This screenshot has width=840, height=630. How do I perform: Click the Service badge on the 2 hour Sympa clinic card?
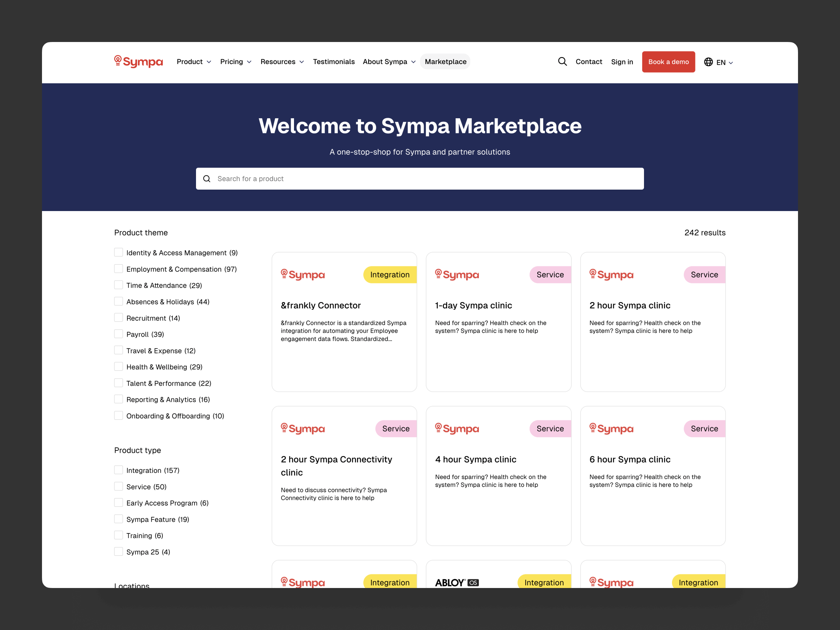705,274
